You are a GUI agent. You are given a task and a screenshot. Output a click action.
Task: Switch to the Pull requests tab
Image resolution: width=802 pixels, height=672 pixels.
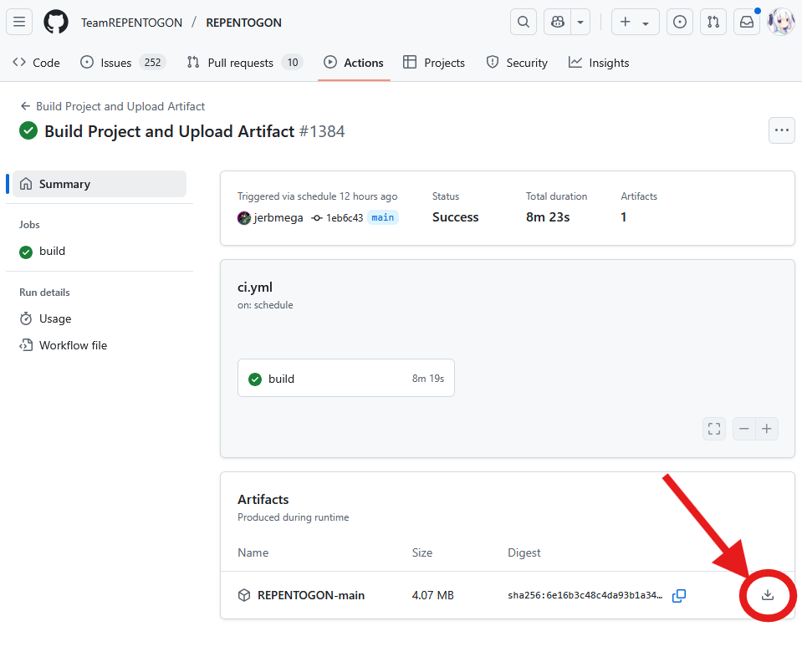point(245,63)
